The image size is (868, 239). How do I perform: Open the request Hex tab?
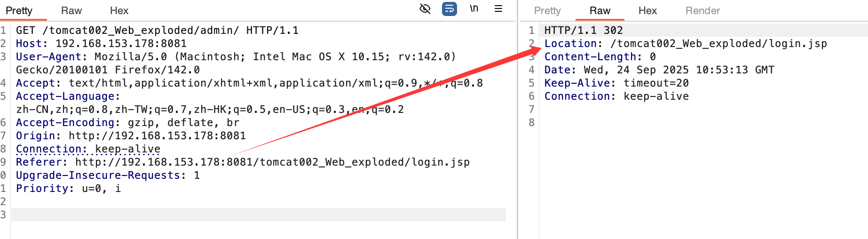pyautogui.click(x=119, y=11)
